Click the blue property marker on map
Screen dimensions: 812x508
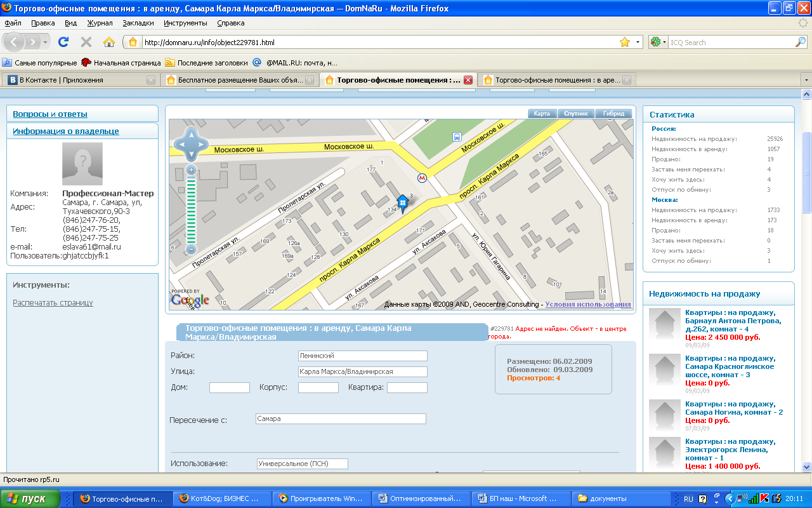click(402, 204)
